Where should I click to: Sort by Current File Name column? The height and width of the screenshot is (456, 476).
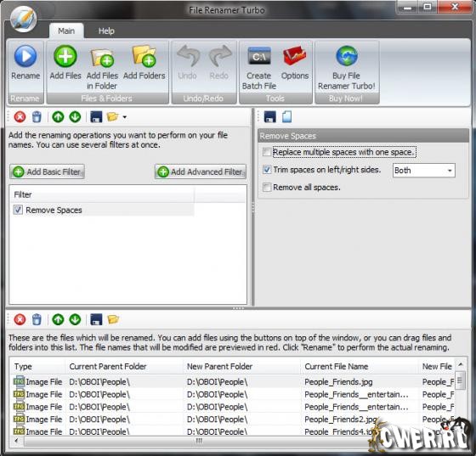[360, 367]
